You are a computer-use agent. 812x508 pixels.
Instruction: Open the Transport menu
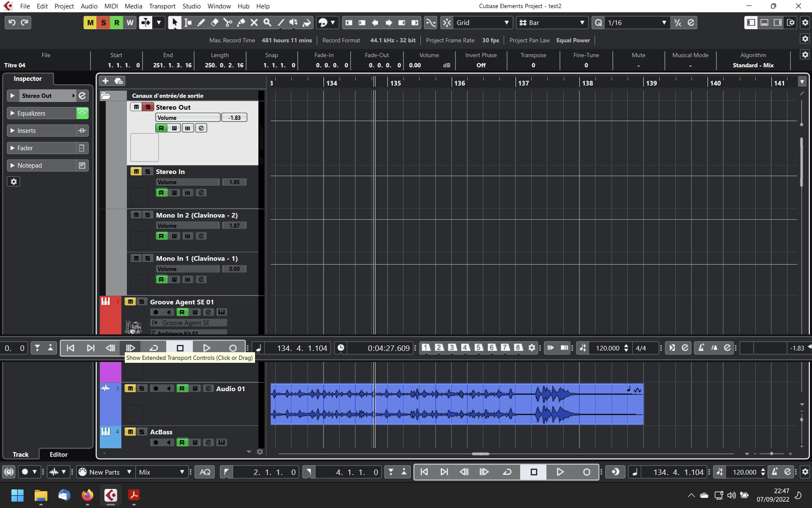click(162, 6)
